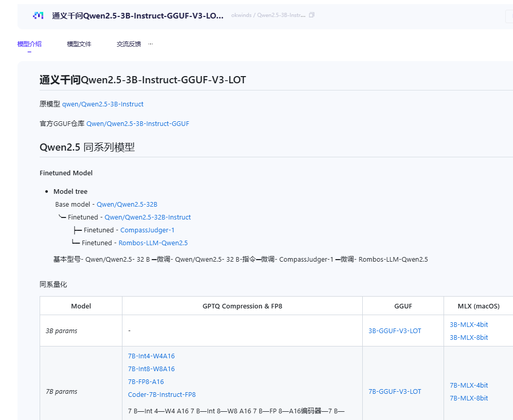The image size is (513, 420).
Task: Open the 7B-MLX-4bit link
Action: (469, 386)
